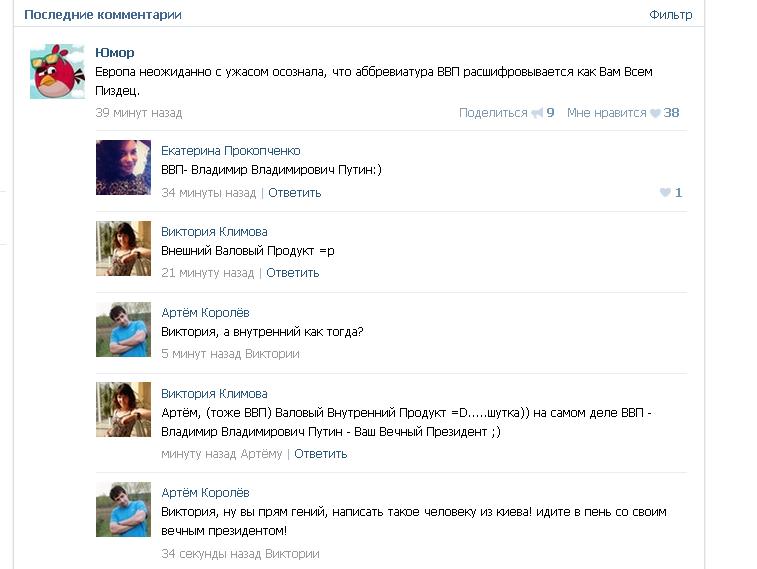Click 'Артёму' reply reference under Виктория's comment
Viewport: 757px width, 569px height.
(x=261, y=454)
